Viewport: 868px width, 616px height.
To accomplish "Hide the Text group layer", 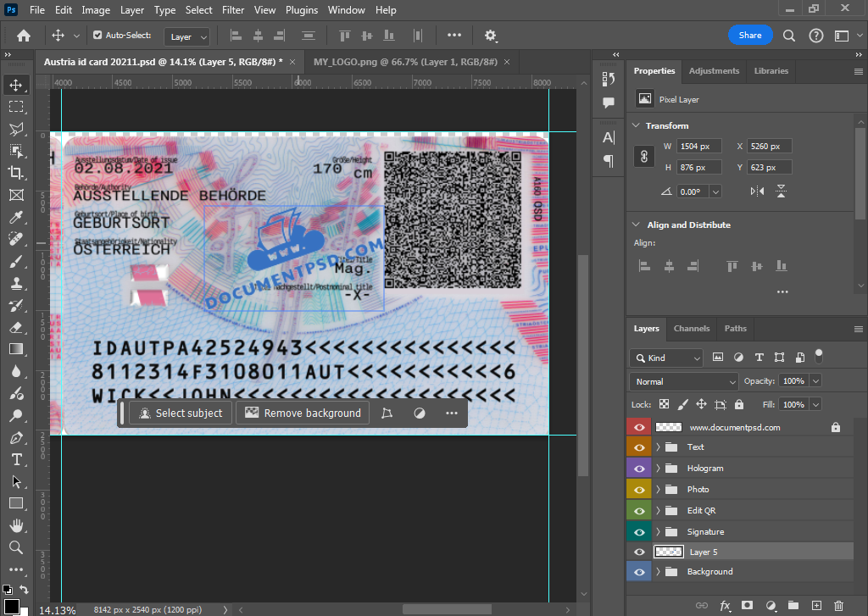I will 639,447.
